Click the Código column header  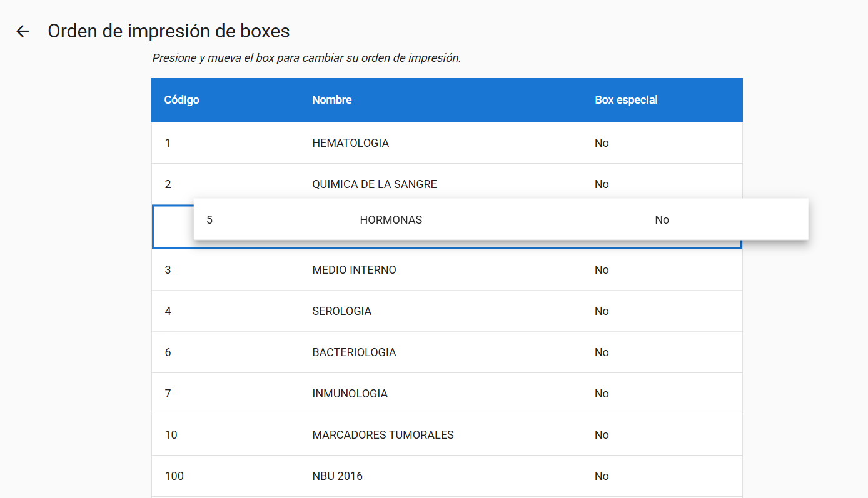point(181,100)
